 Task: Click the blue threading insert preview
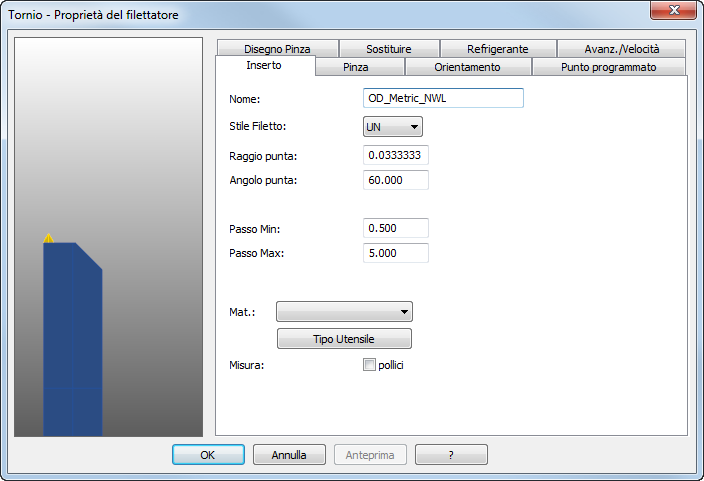pyautogui.click(x=73, y=339)
